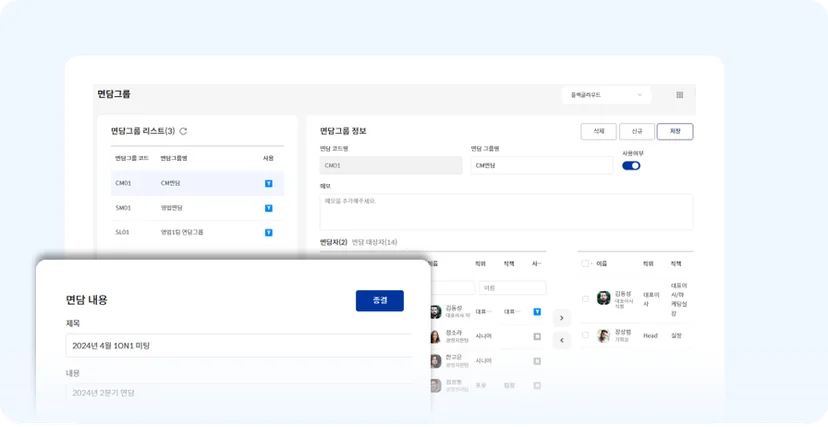Uncheck the 사용 box for the CM01 row

(268, 184)
